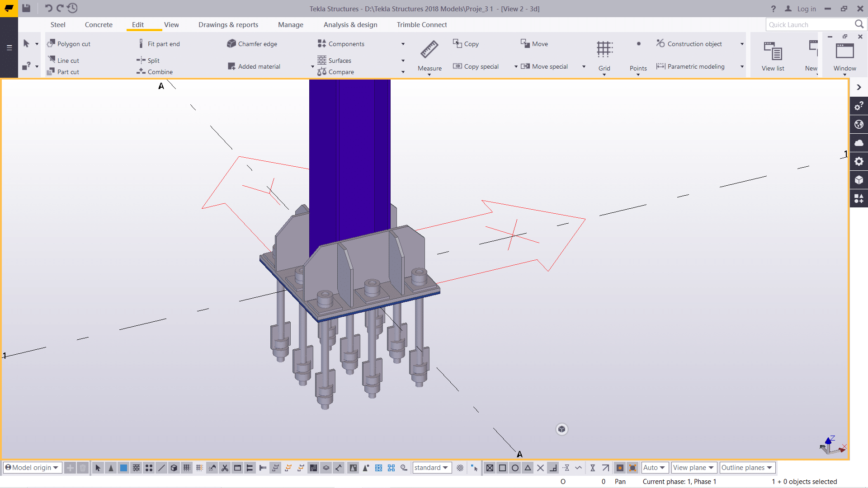Open the Drawings & reports tab

tap(228, 25)
